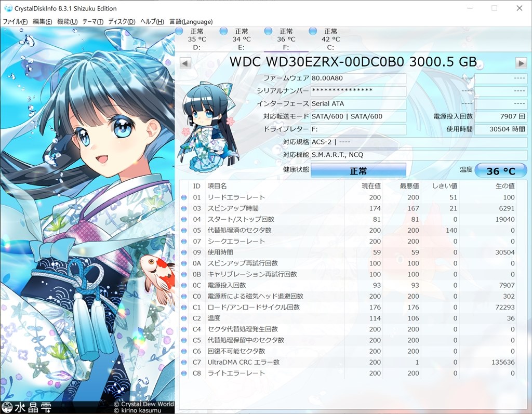Click the ID column header
Image resolution: width=532 pixels, height=414 pixels.
pos(197,186)
